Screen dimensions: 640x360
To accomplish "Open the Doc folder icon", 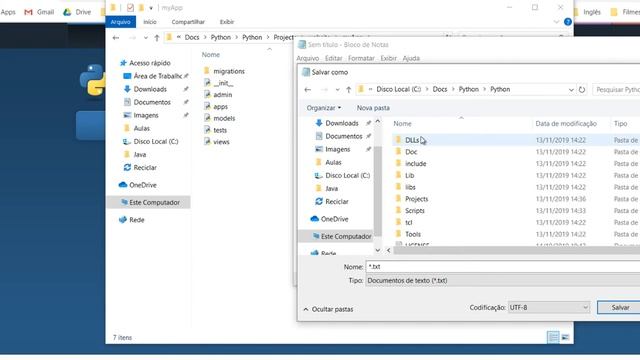I will coord(399,151).
